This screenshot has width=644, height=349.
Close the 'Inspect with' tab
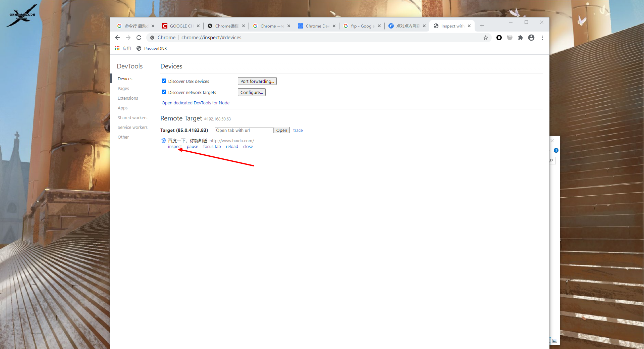coord(469,26)
